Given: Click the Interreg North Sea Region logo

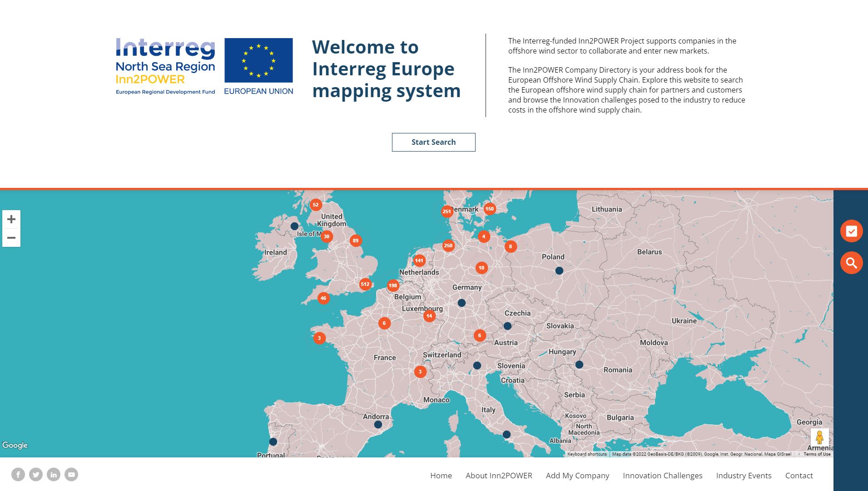Looking at the screenshot, I should tap(165, 66).
